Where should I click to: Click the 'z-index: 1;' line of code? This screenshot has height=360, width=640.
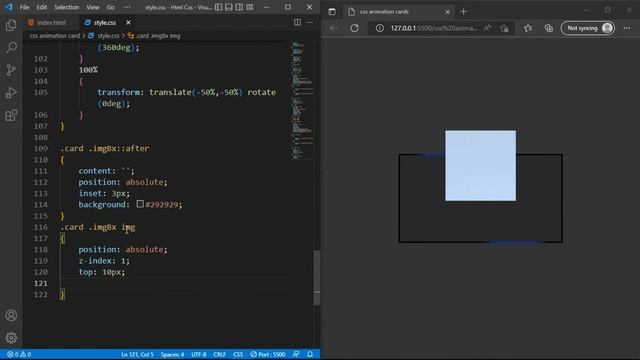point(104,260)
